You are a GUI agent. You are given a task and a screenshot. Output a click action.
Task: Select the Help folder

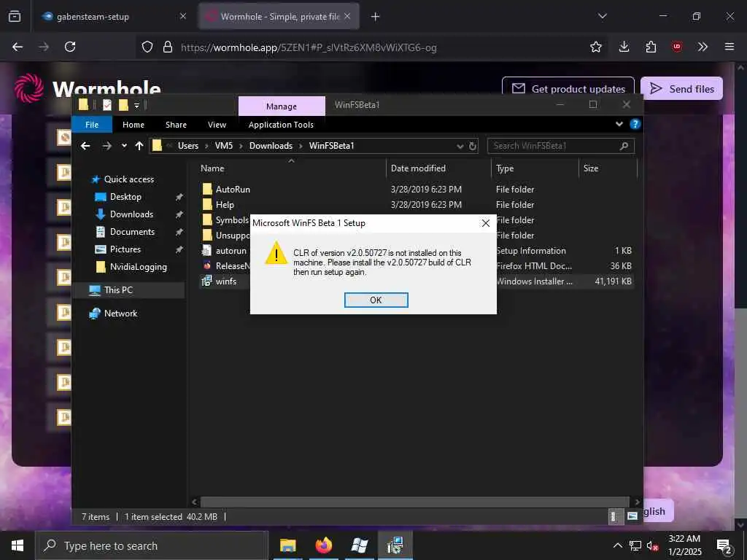click(x=225, y=204)
